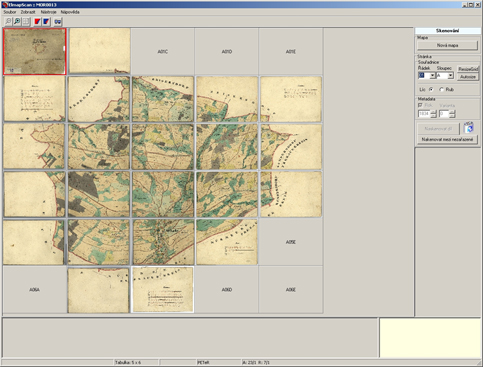Click the Nová mapa button

[447, 45]
